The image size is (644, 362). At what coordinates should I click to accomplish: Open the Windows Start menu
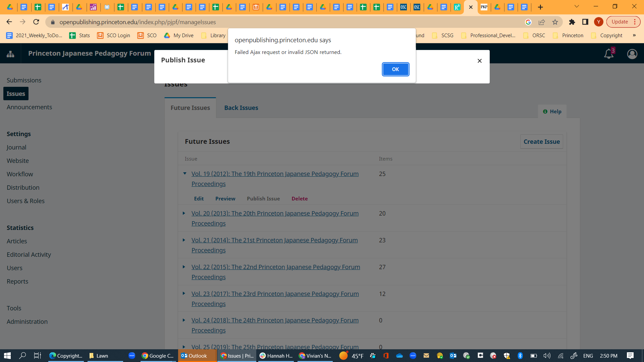pos(7,356)
